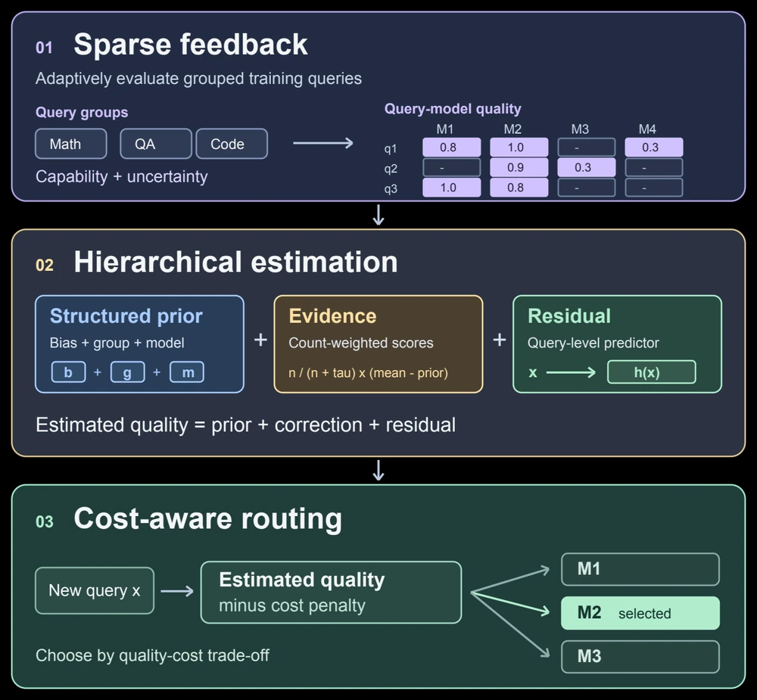Choose the Code query group box
Image resolution: width=757 pixels, height=700 pixels.
(x=232, y=144)
